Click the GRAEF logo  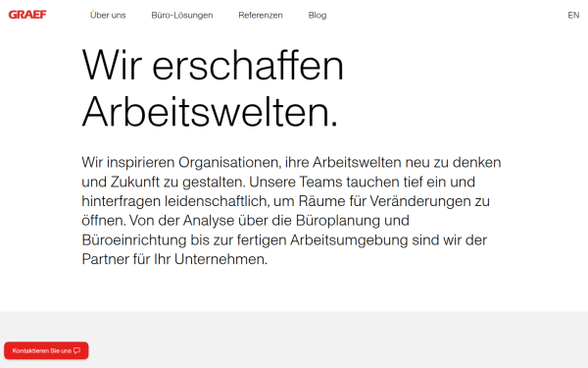[27, 15]
